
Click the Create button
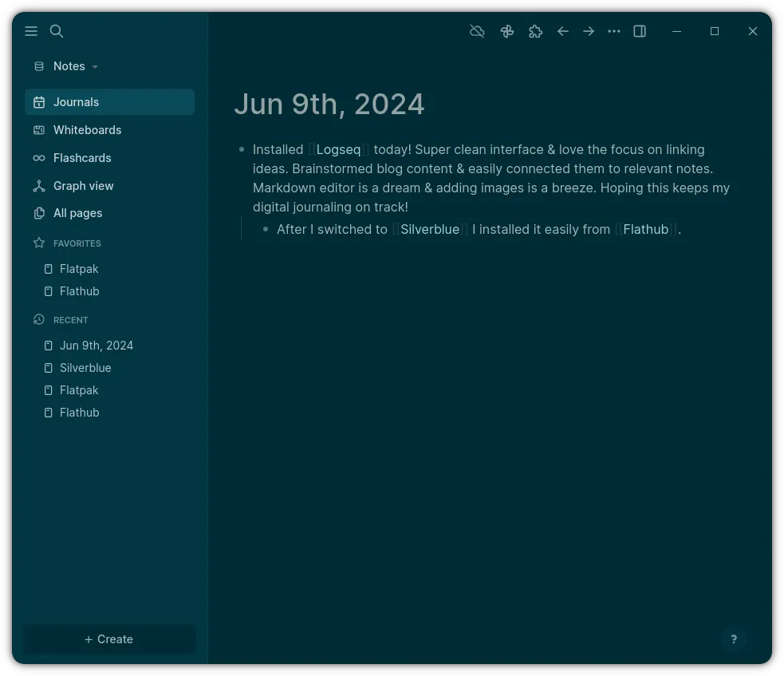(x=109, y=639)
